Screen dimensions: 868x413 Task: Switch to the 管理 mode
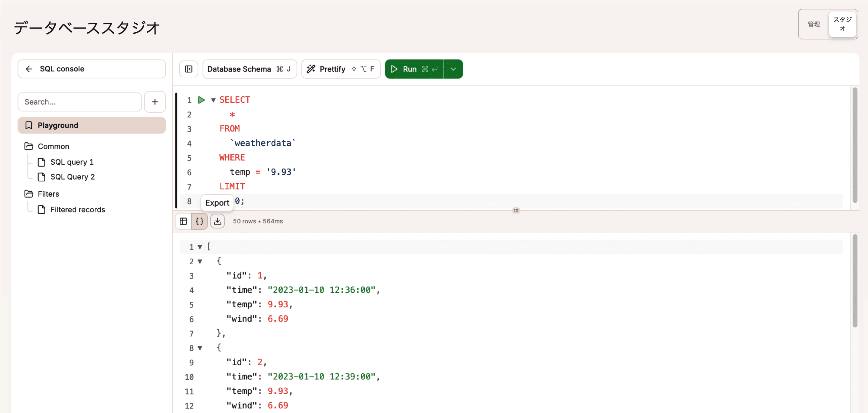coord(814,24)
